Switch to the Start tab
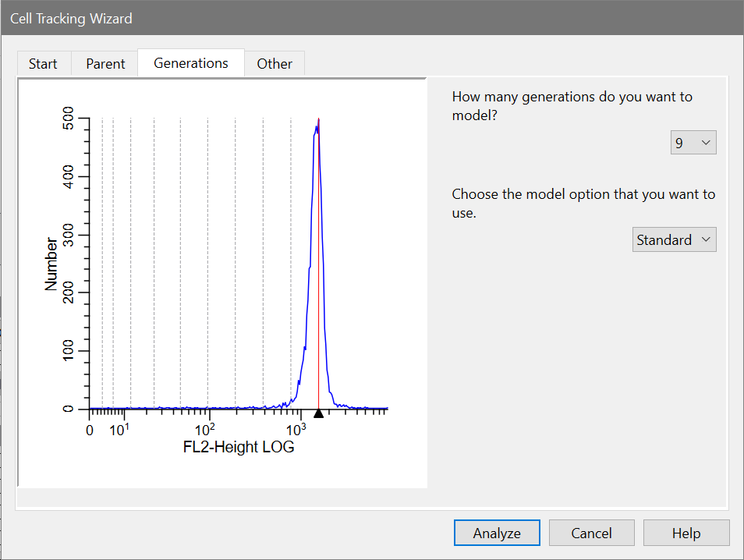The image size is (744, 560). click(43, 64)
